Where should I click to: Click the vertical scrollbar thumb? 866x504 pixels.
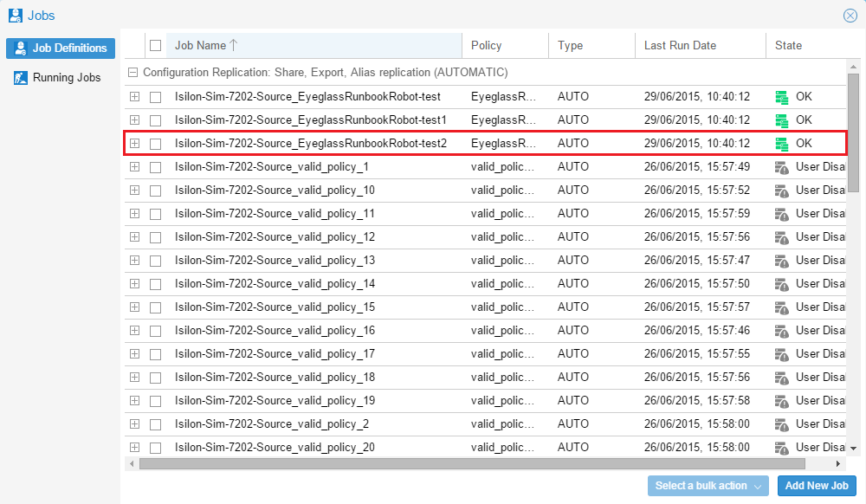854,132
